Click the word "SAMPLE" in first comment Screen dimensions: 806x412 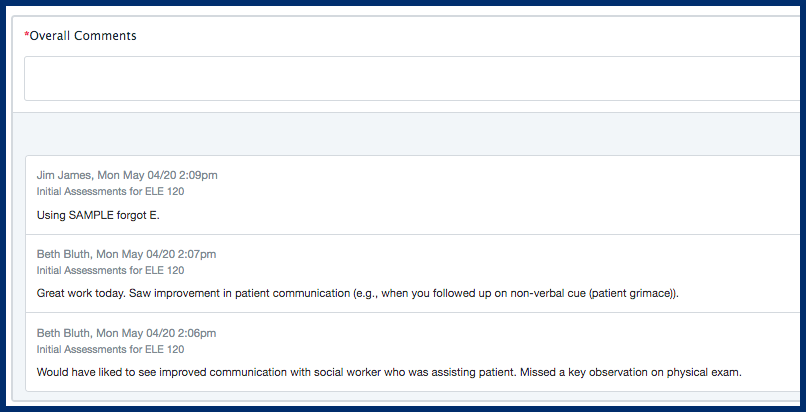click(x=93, y=215)
